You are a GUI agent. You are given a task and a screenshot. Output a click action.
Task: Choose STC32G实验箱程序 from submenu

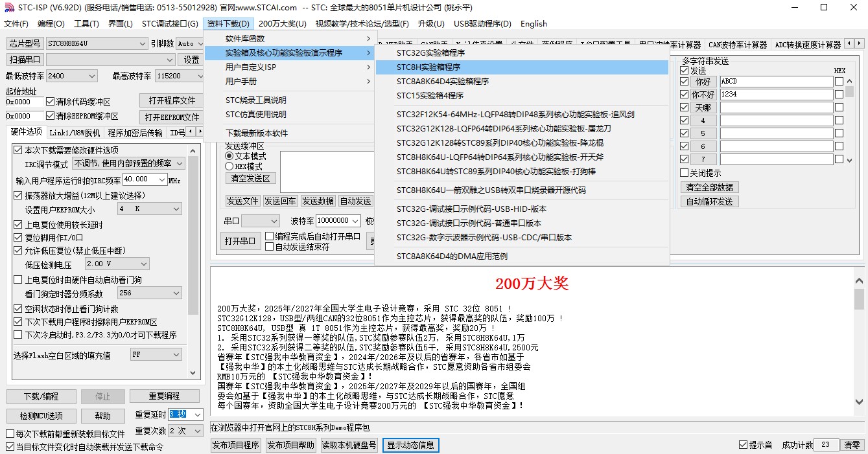coord(522,52)
